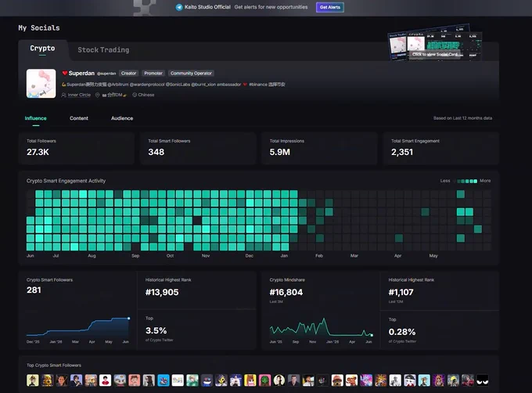Screen dimensions: 532x393
Task: Open the Kaito Studio Official banner link
Action: pyautogui.click(x=207, y=7)
